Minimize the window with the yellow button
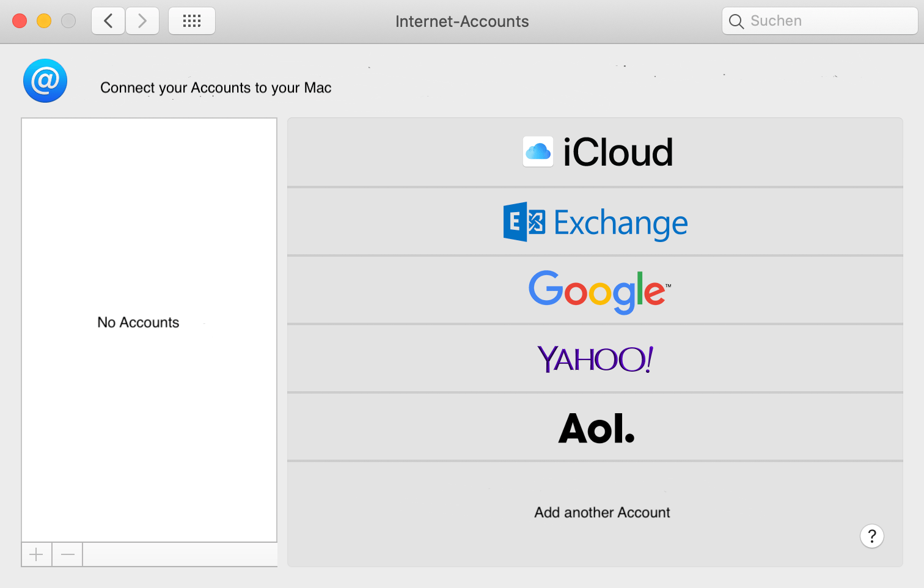Image resolution: width=924 pixels, height=588 pixels. pos(44,21)
